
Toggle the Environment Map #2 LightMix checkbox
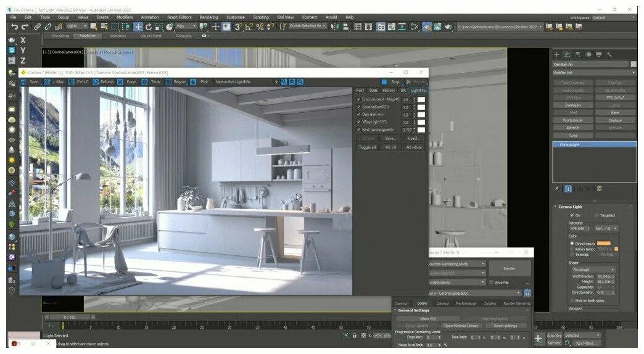(358, 99)
